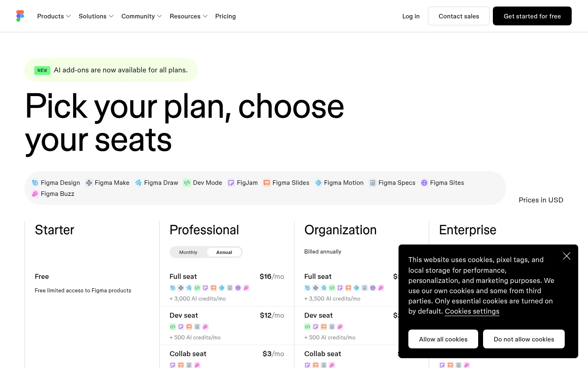Click the 'Billed annually' text under Organization
The width and height of the screenshot is (588, 368).
323,251
